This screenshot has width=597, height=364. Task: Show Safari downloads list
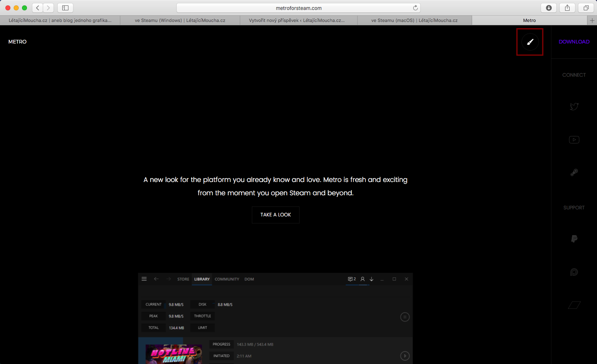click(x=549, y=8)
